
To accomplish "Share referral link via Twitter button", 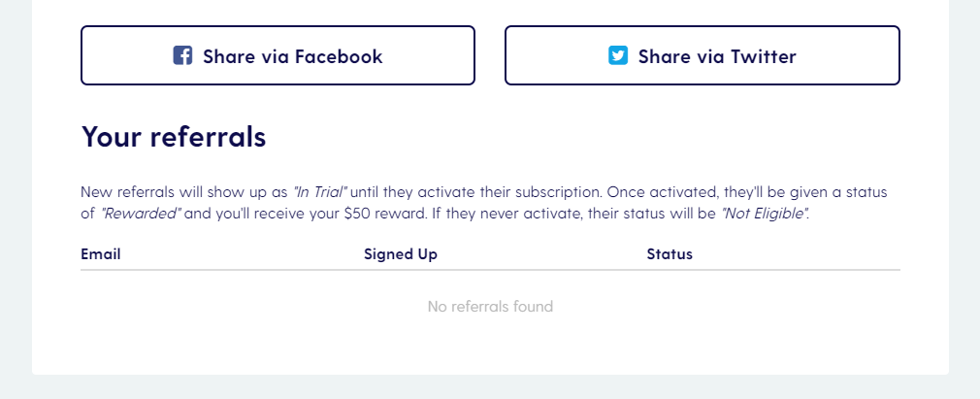I will [702, 55].
